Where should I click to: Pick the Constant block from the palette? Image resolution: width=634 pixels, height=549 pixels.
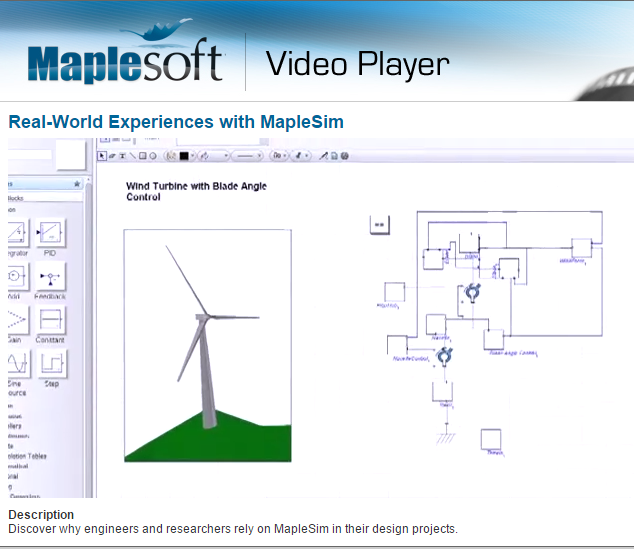click(x=50, y=320)
